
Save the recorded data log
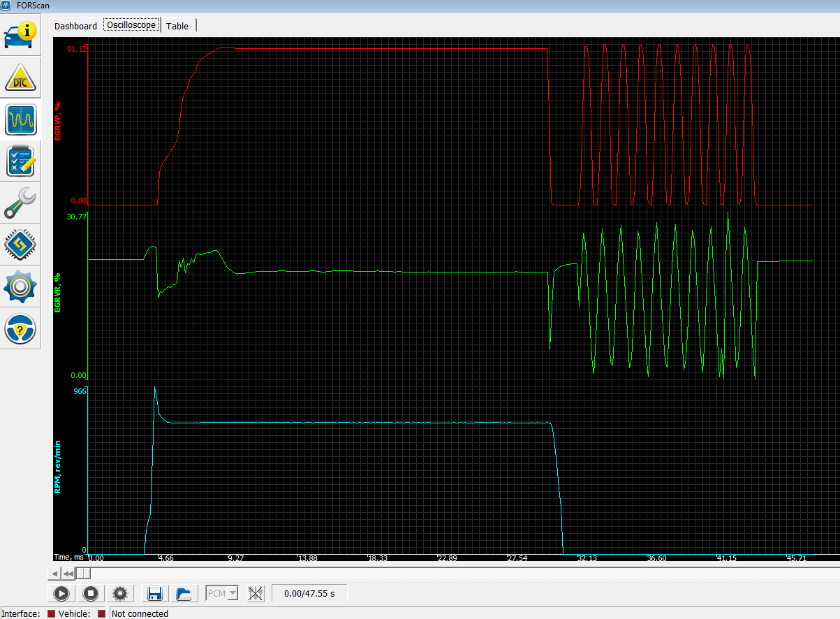[155, 594]
